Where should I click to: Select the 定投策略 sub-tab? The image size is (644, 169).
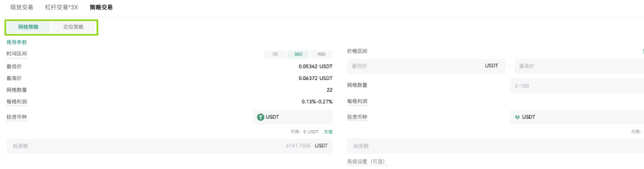73,27
